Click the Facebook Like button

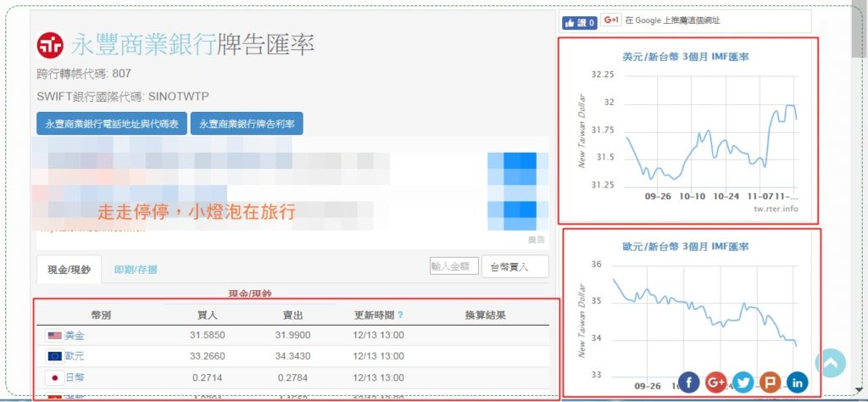(x=580, y=23)
